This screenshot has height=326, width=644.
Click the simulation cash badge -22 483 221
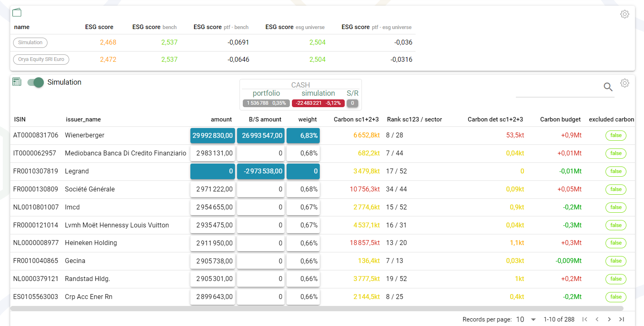318,103
